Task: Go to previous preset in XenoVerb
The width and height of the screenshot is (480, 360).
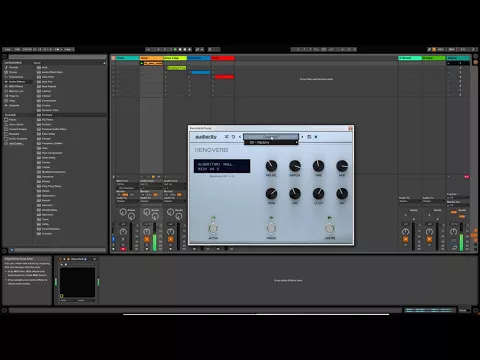Action: pos(240,137)
